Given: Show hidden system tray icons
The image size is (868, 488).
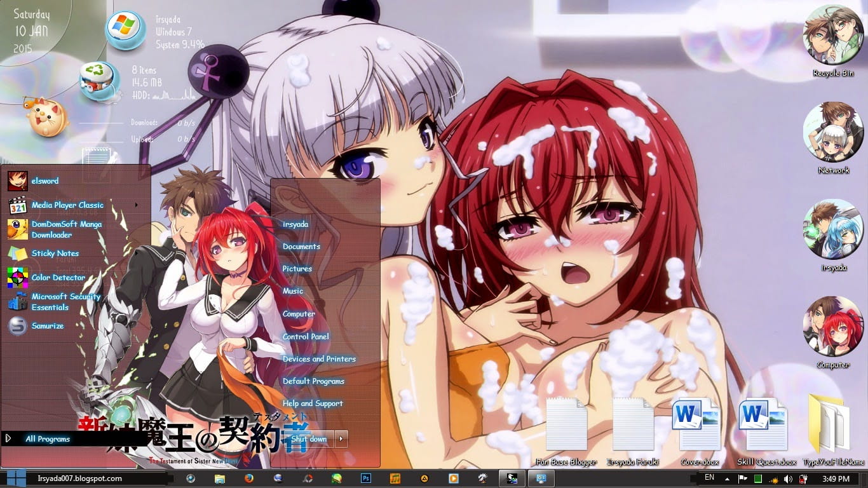Looking at the screenshot, I should click(x=727, y=478).
